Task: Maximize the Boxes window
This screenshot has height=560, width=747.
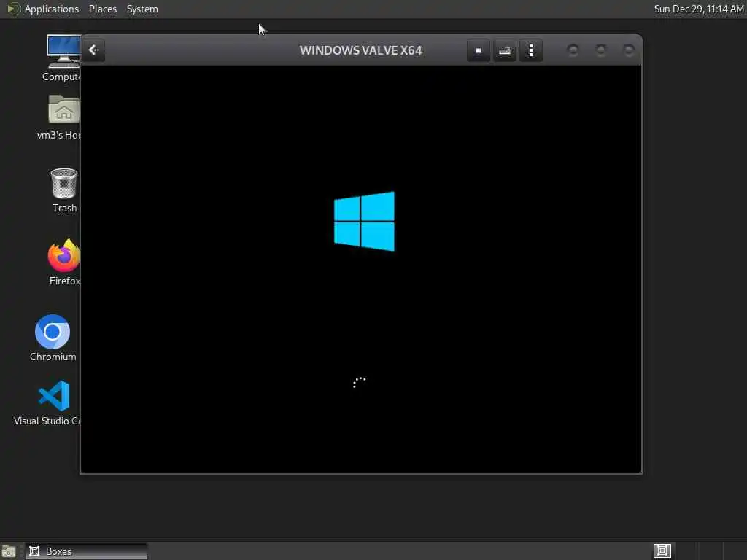Action: (601, 50)
